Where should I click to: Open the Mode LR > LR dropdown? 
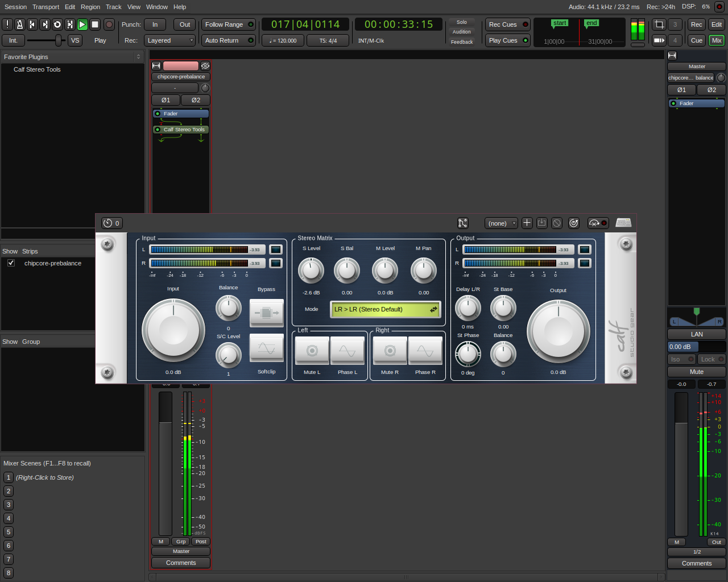pyautogui.click(x=386, y=309)
